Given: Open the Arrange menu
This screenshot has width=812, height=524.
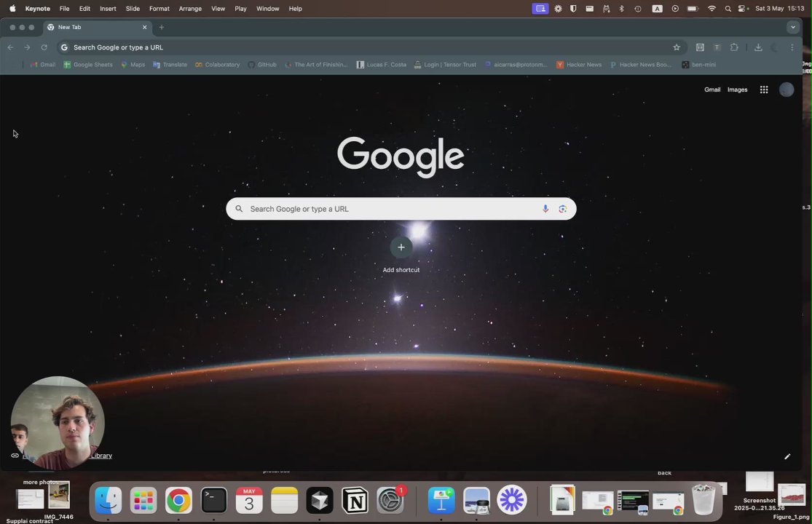Looking at the screenshot, I should (x=190, y=8).
